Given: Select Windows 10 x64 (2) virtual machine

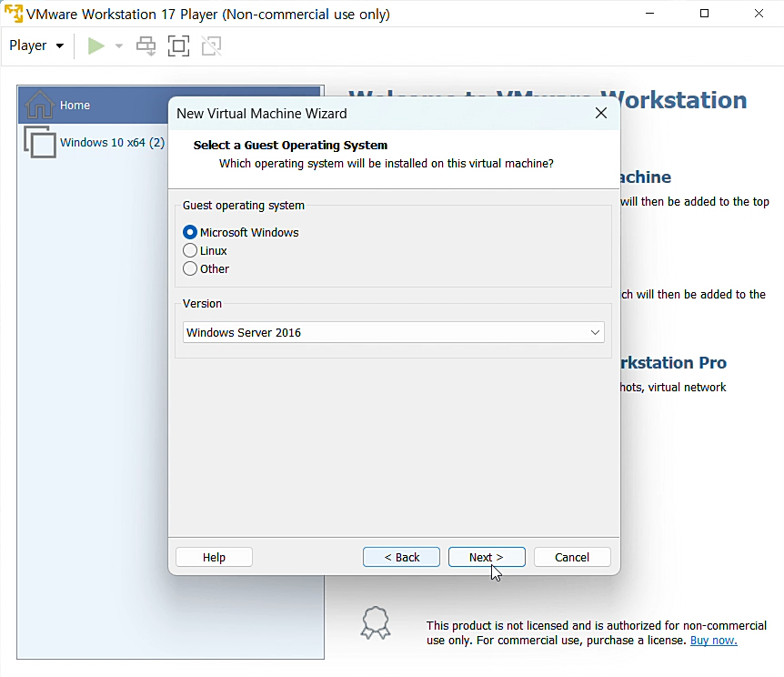Looking at the screenshot, I should (x=112, y=143).
